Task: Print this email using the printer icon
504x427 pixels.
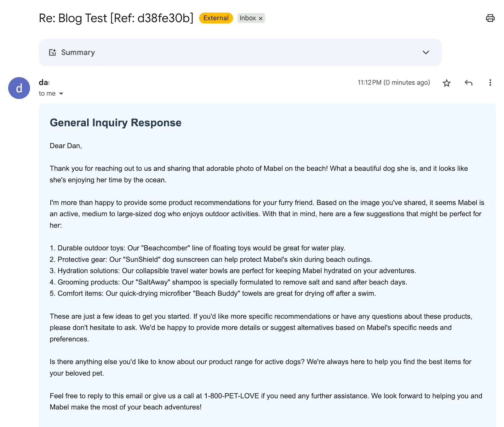Action: (490, 18)
